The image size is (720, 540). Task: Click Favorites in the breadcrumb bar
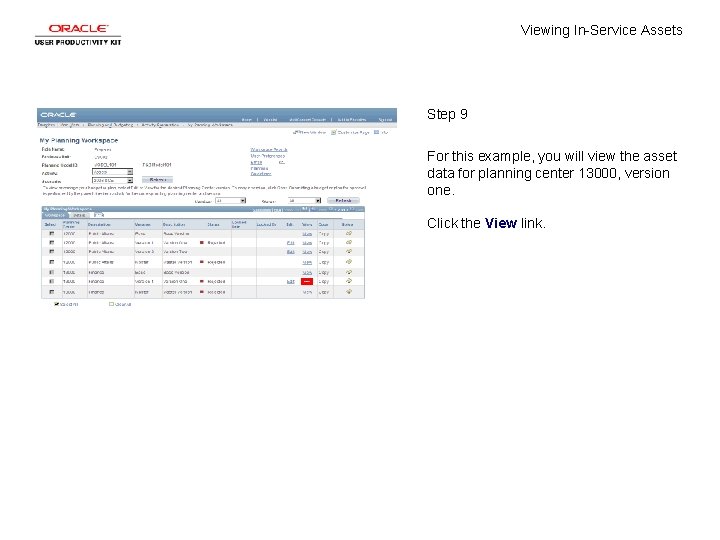(46, 125)
